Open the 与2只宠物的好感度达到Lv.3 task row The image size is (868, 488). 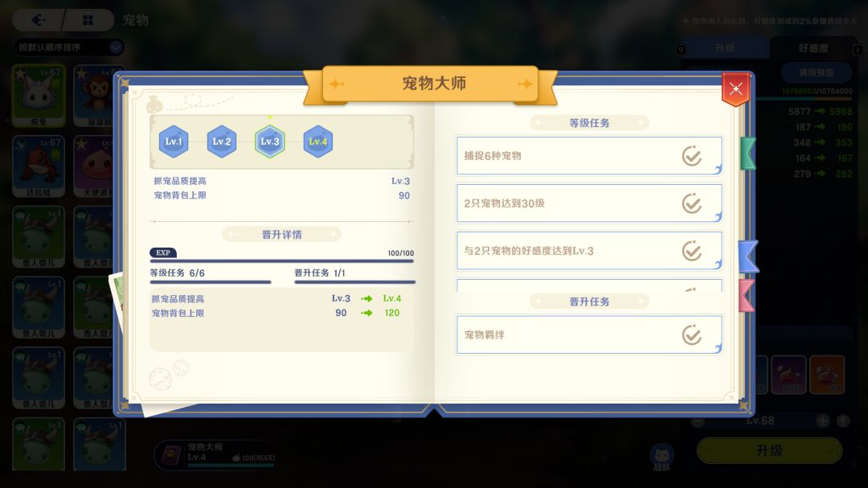[x=589, y=251]
